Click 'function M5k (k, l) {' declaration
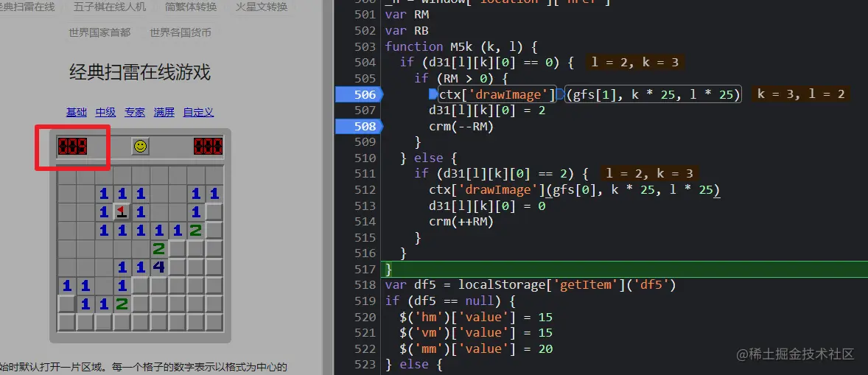Image resolution: width=868 pixels, height=375 pixels. pyautogui.click(x=462, y=46)
